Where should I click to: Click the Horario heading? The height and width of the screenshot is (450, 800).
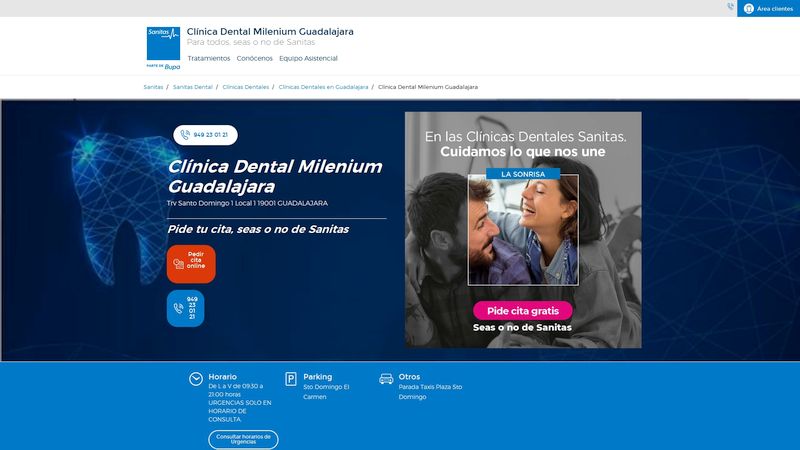pos(222,377)
